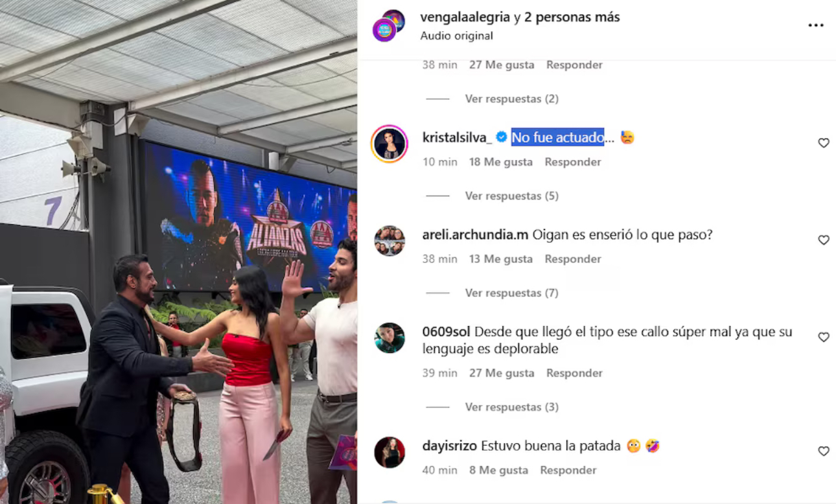
Task: Open vengalaalegria username link
Action: click(x=465, y=17)
